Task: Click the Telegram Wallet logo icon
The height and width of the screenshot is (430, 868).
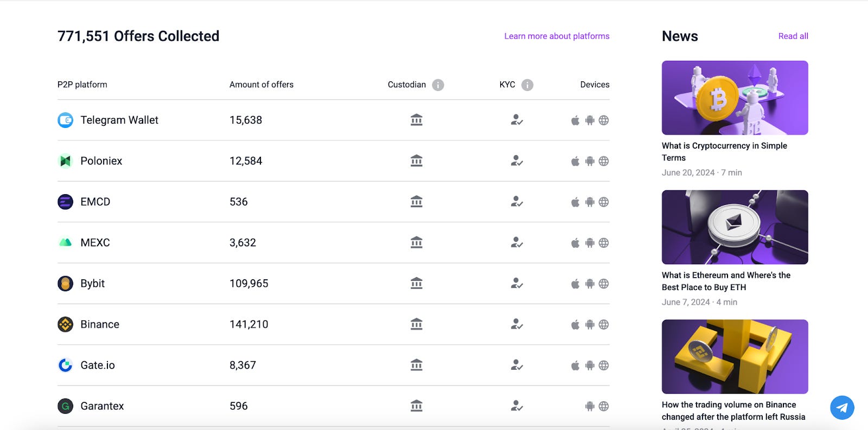Action: coord(65,120)
